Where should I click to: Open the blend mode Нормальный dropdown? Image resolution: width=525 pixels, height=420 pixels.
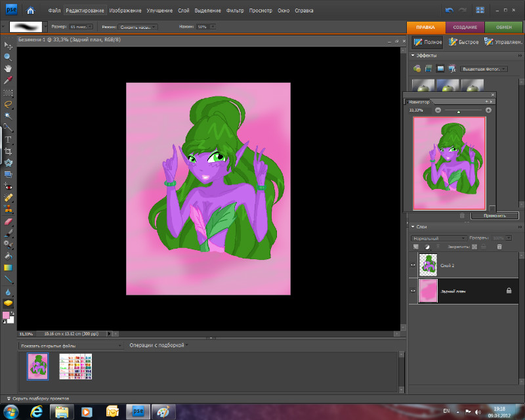click(438, 238)
